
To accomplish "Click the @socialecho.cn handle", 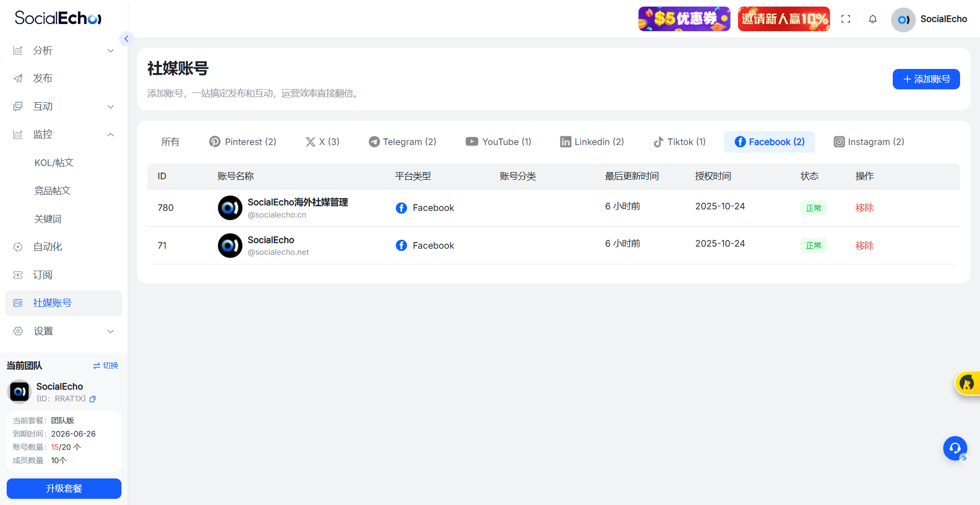I will 277,215.
